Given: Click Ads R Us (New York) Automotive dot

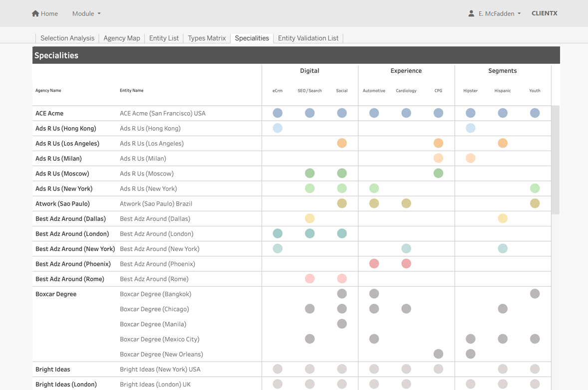Looking at the screenshot, I should click(x=374, y=188).
